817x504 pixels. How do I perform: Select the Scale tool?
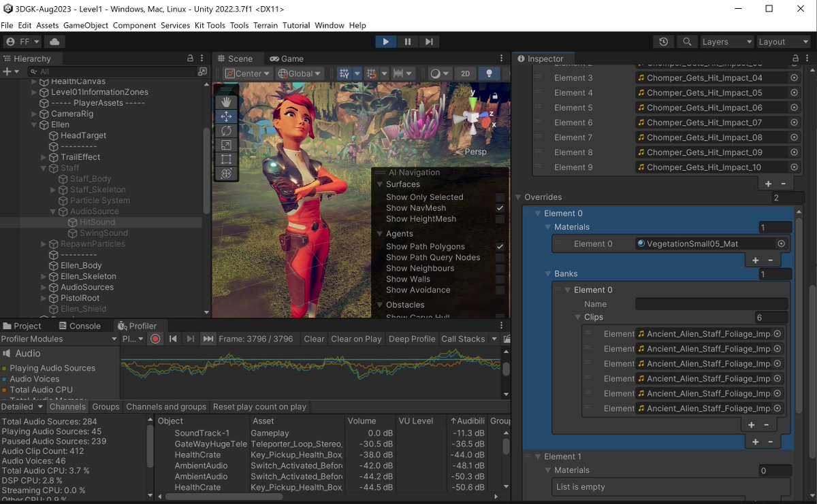(227, 145)
